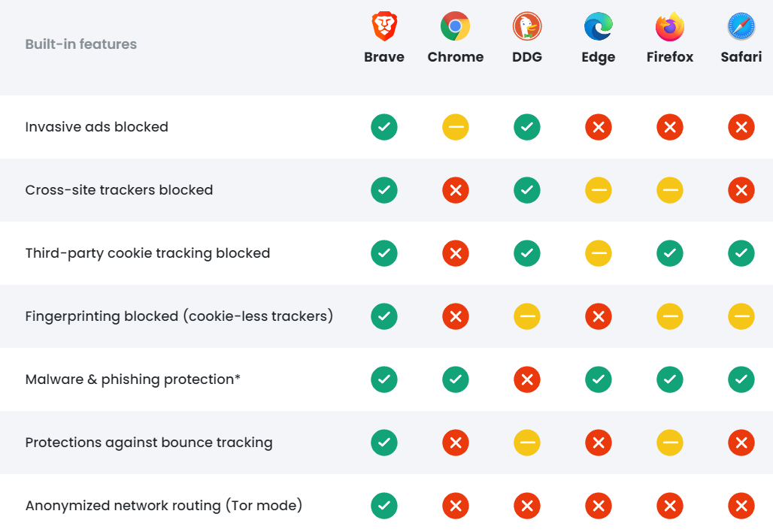Click the Chrome browser logo

click(455, 26)
